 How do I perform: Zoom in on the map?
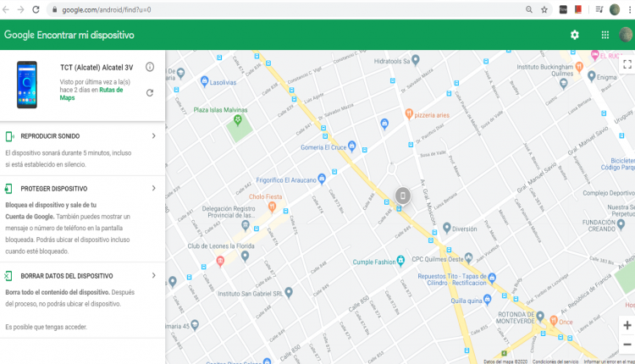point(627,325)
